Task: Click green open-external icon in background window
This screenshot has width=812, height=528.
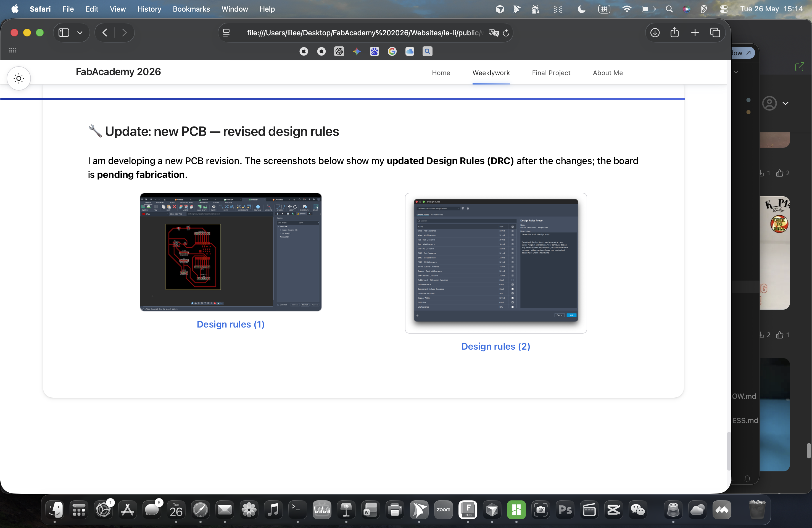Action: point(800,67)
